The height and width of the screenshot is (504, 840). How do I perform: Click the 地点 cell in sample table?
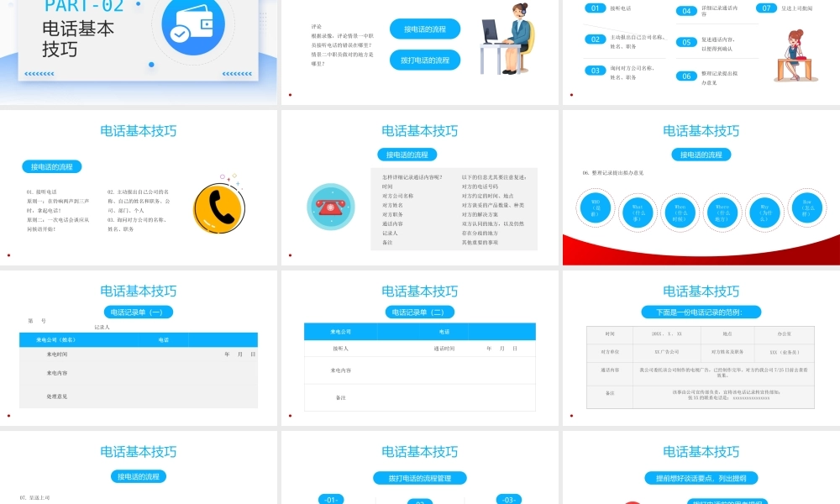(x=727, y=333)
